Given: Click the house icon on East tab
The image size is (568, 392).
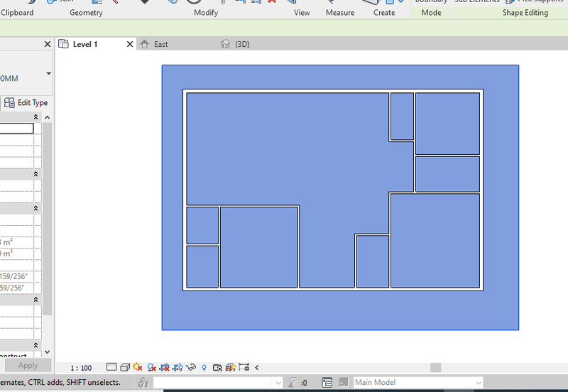Looking at the screenshot, I should tap(145, 44).
